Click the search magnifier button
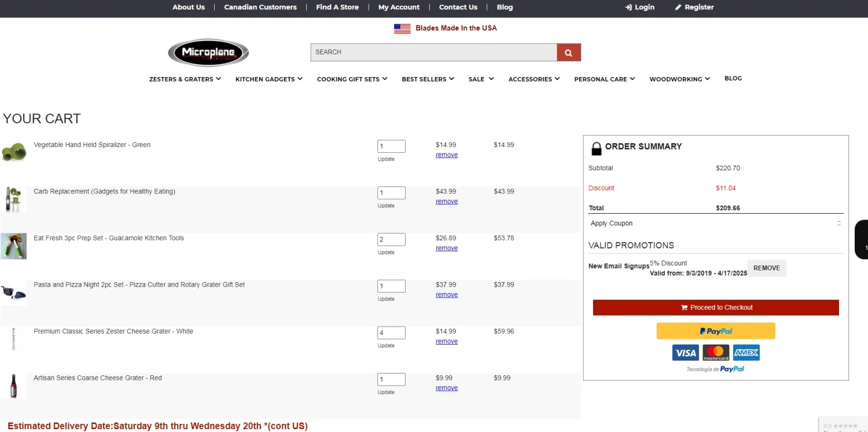Screen dimensions: 868x432 click(569, 52)
